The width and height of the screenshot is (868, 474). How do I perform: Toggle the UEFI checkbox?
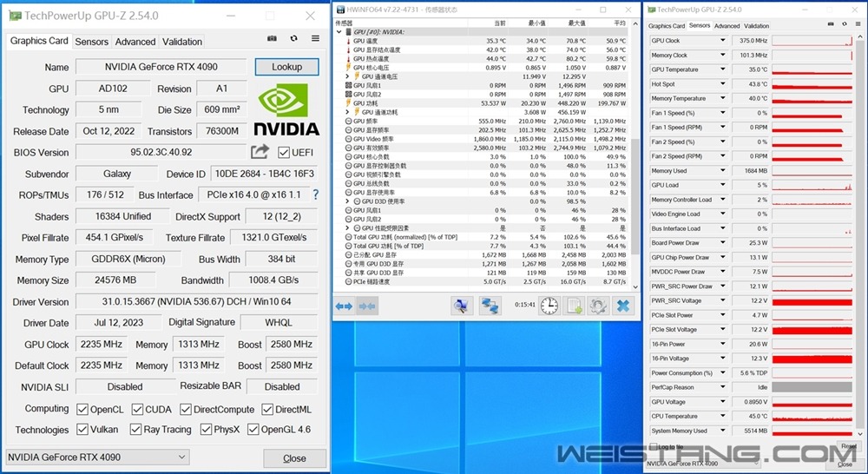[284, 152]
